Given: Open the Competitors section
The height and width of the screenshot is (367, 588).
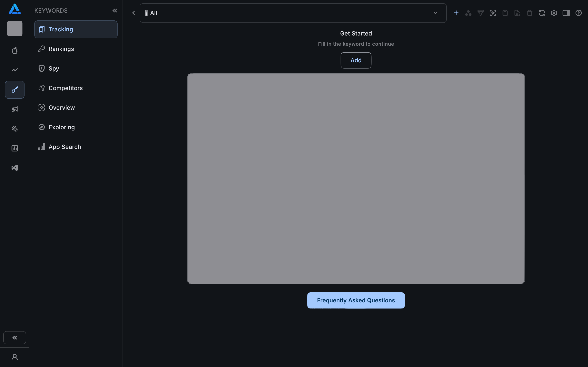Looking at the screenshot, I should (x=66, y=88).
